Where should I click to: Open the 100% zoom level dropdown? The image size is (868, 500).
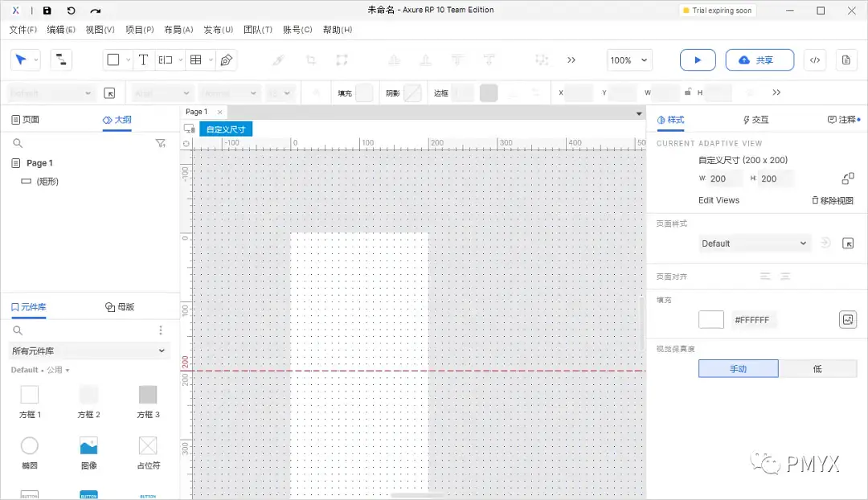tap(628, 59)
